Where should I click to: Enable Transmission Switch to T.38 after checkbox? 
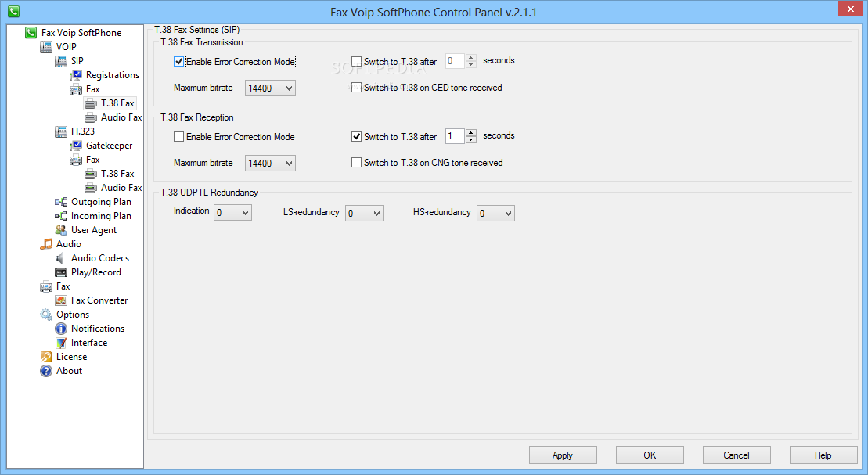pyautogui.click(x=356, y=62)
